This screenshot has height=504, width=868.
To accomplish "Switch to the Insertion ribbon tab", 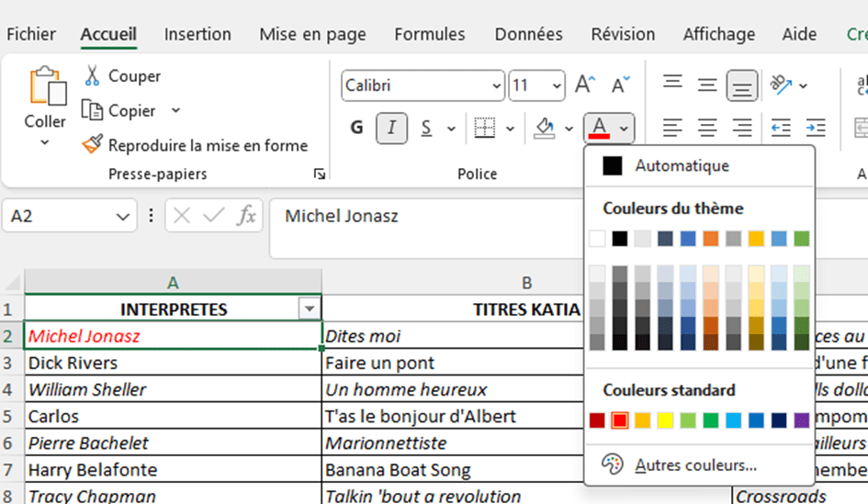I will [x=197, y=34].
